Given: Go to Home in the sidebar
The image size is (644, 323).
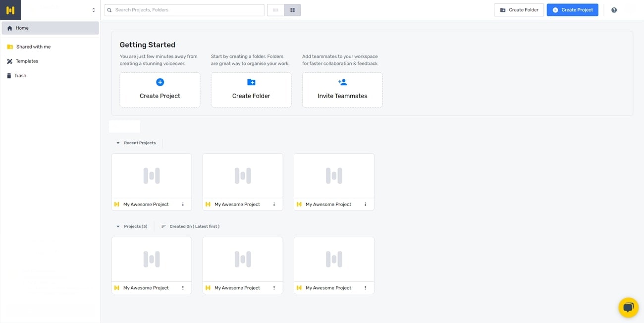Looking at the screenshot, I should click(x=50, y=28).
